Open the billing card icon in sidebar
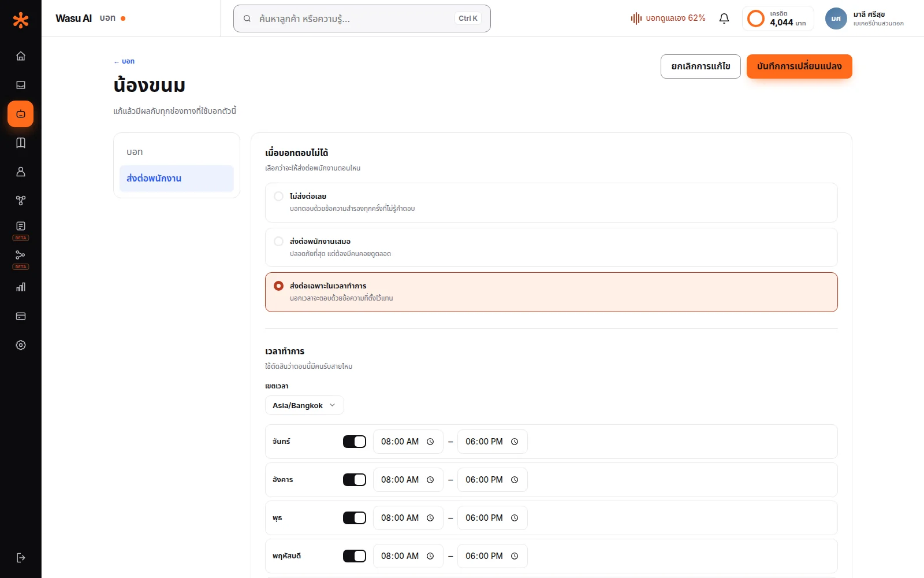924x578 pixels. click(21, 316)
